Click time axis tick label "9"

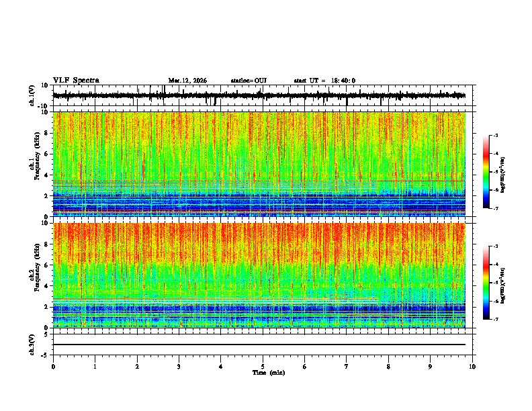(x=430, y=367)
